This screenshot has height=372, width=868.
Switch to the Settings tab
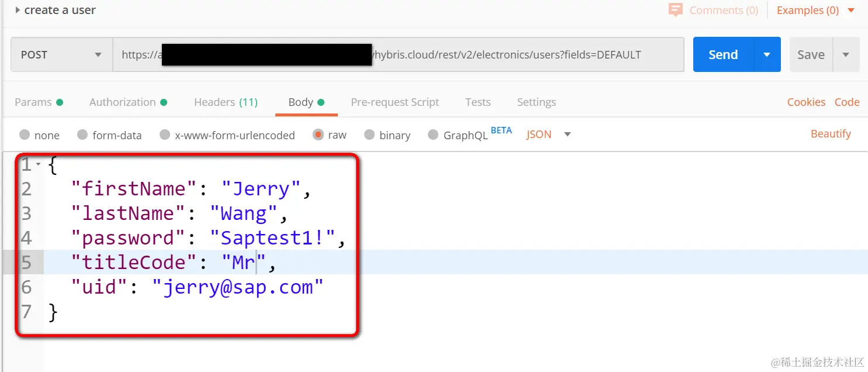pos(536,102)
